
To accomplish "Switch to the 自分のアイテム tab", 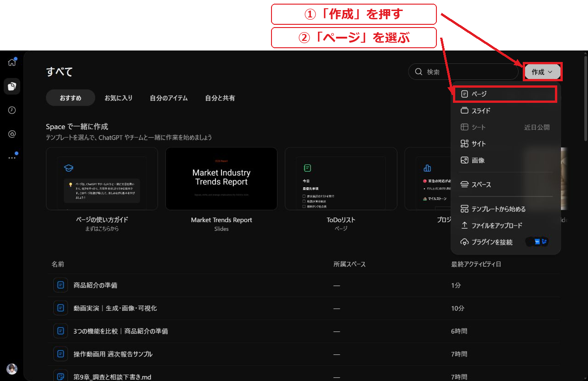I will pyautogui.click(x=169, y=98).
